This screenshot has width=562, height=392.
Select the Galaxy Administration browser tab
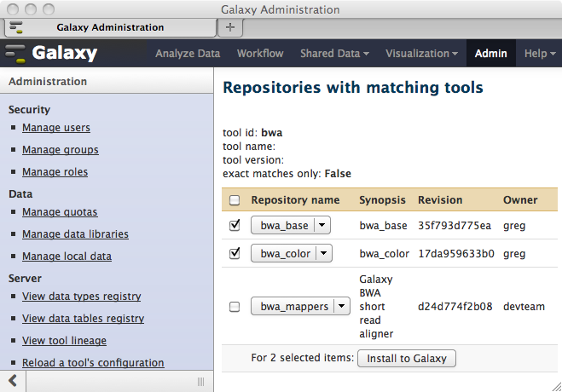pyautogui.click(x=110, y=27)
